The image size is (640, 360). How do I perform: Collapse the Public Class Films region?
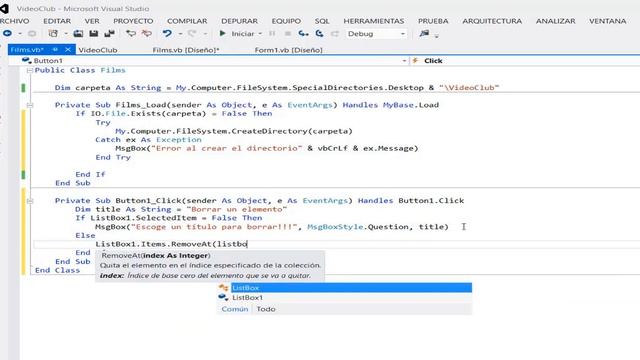[29, 70]
